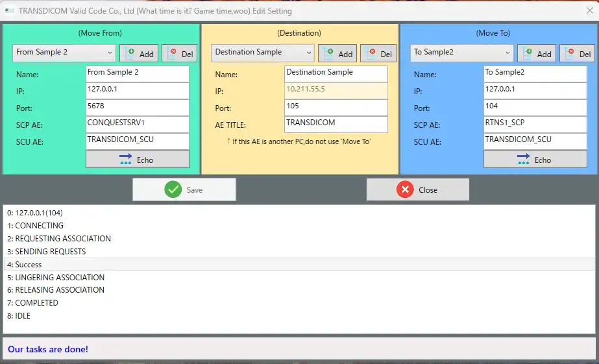Click the Move To IP field
Screen dimensions: 599x364
click(x=535, y=91)
